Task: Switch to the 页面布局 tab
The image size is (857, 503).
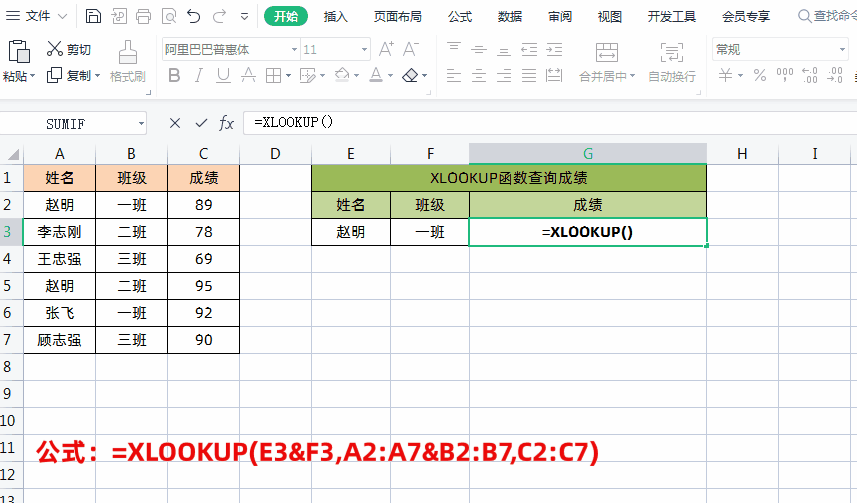Action: (x=398, y=16)
